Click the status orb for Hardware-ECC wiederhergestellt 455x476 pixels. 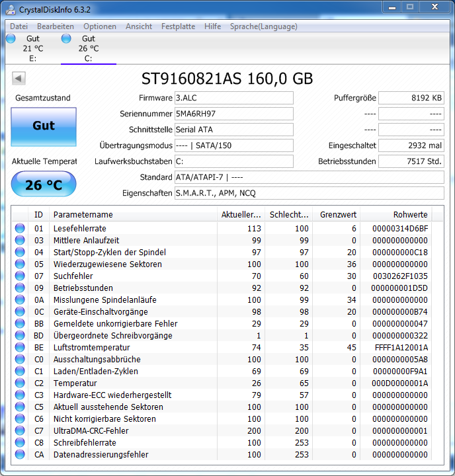click(x=20, y=395)
